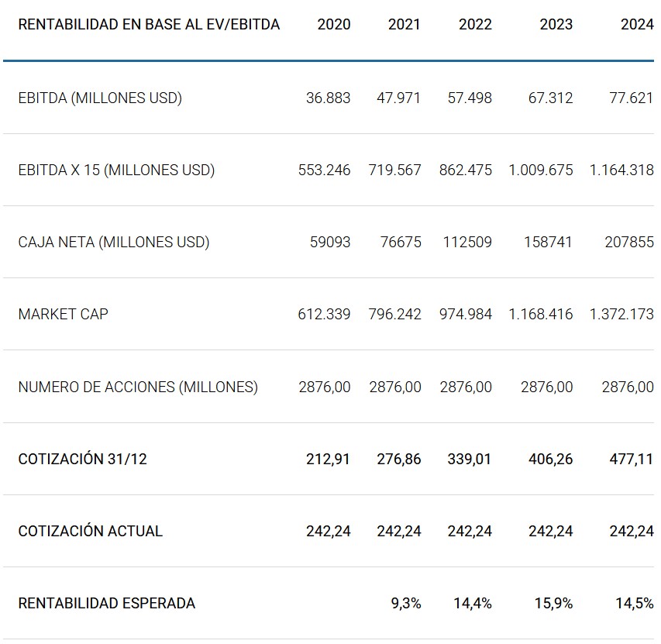Viewport: 661px width, 644px height.
Task: Select the MARKET CAP row label
Action: [64, 315]
